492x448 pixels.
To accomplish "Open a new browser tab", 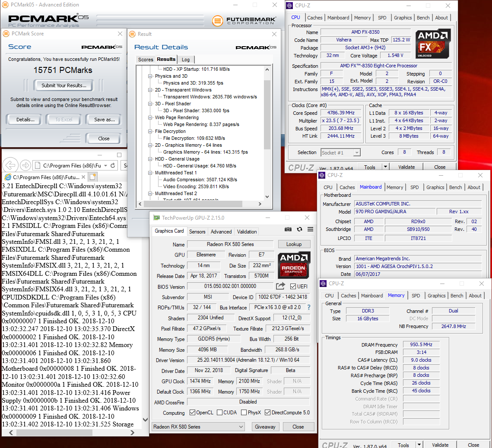I will (x=92, y=177).
